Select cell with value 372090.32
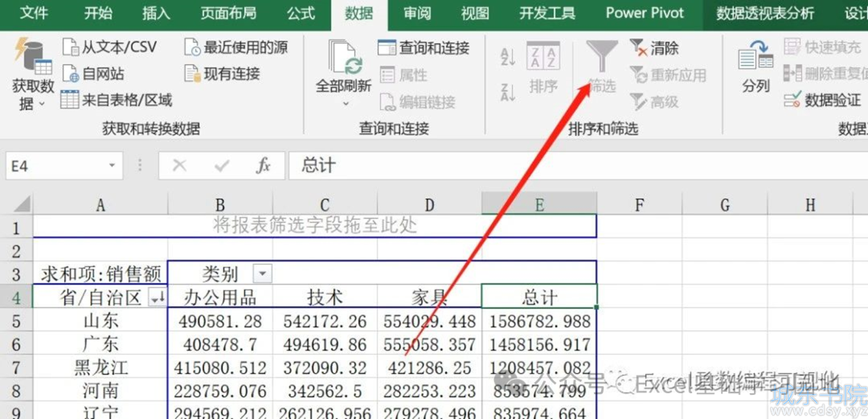868x419 pixels. coord(325,368)
